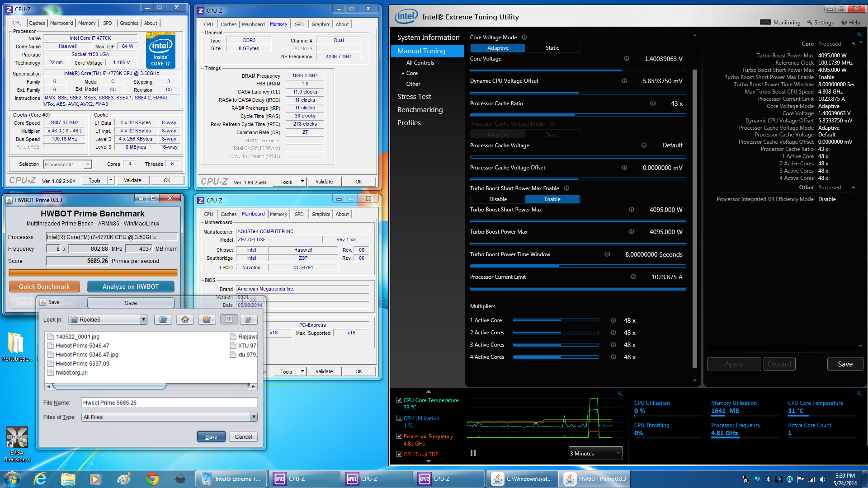Select file 140522_0001.jpg in the list
Viewport: 868px width, 488px height.
[77, 337]
